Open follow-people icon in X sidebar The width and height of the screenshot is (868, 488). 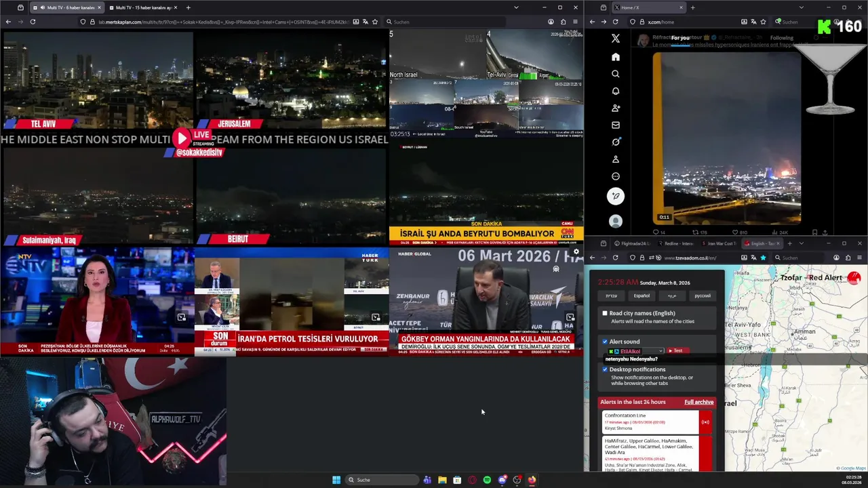click(615, 108)
